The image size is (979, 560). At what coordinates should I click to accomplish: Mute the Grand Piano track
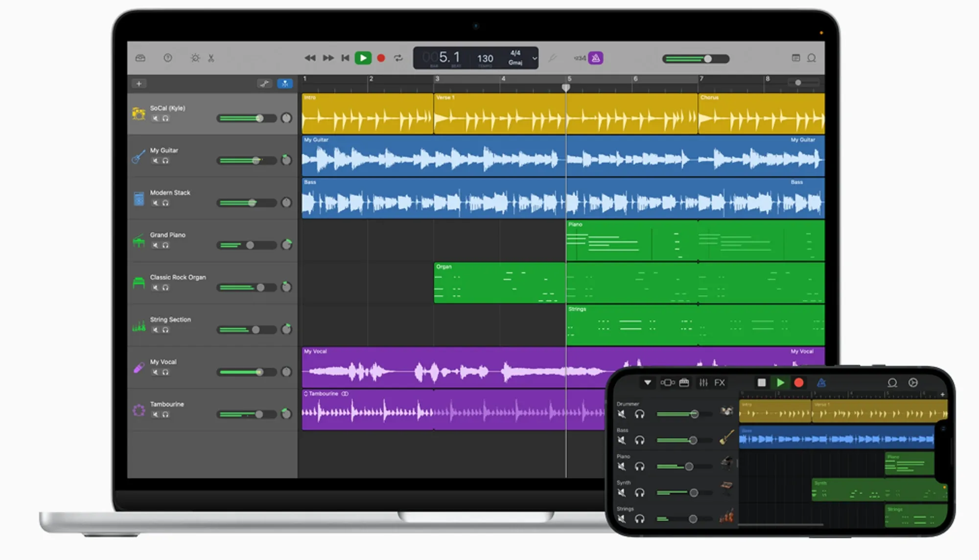tap(155, 245)
